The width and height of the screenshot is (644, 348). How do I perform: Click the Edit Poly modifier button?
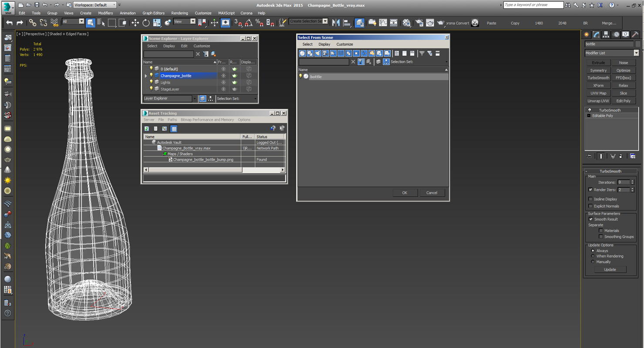coord(623,101)
